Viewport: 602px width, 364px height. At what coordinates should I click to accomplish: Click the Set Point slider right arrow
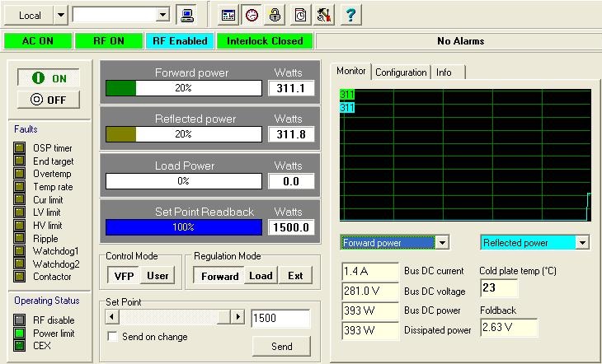[238, 317]
